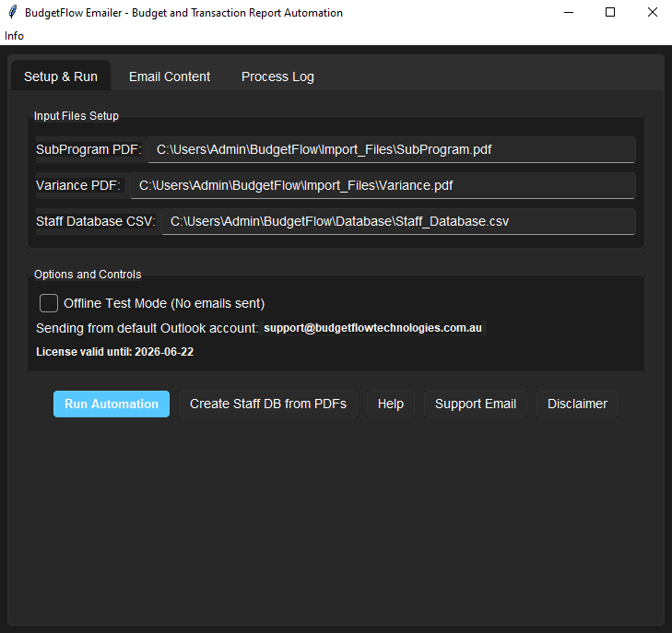
Task: Focus the Staff Database CSV path field
Action: [397, 221]
